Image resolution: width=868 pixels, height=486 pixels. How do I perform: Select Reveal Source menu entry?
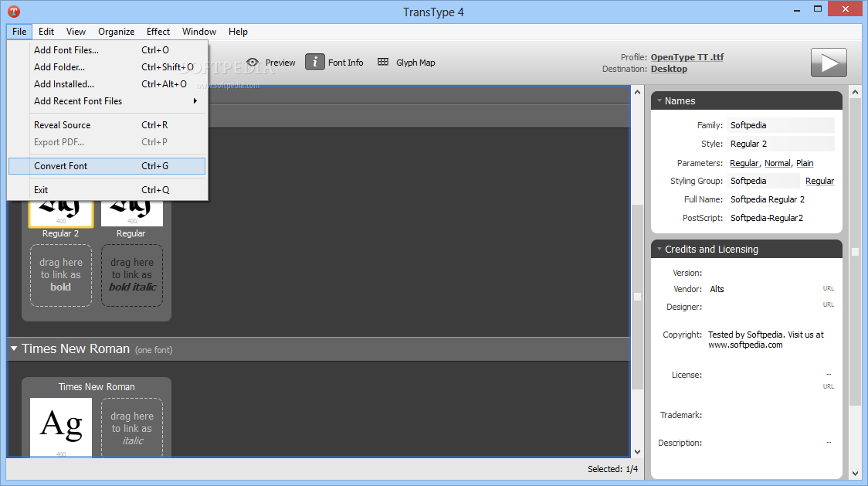pos(107,125)
